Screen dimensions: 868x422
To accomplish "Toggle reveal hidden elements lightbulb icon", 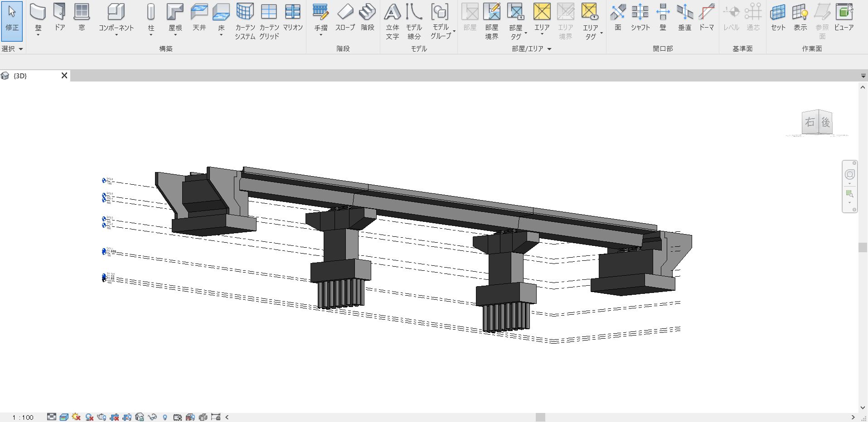I will coord(165,417).
